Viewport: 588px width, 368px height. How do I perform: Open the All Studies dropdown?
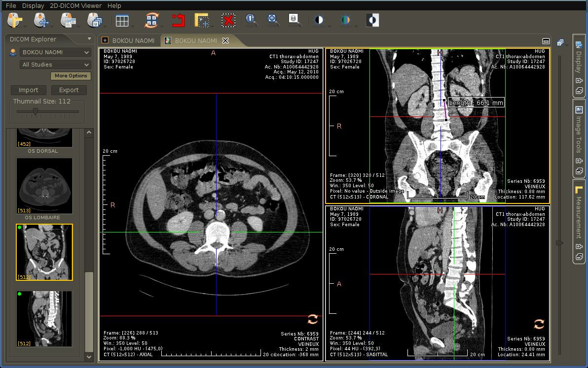(55, 65)
